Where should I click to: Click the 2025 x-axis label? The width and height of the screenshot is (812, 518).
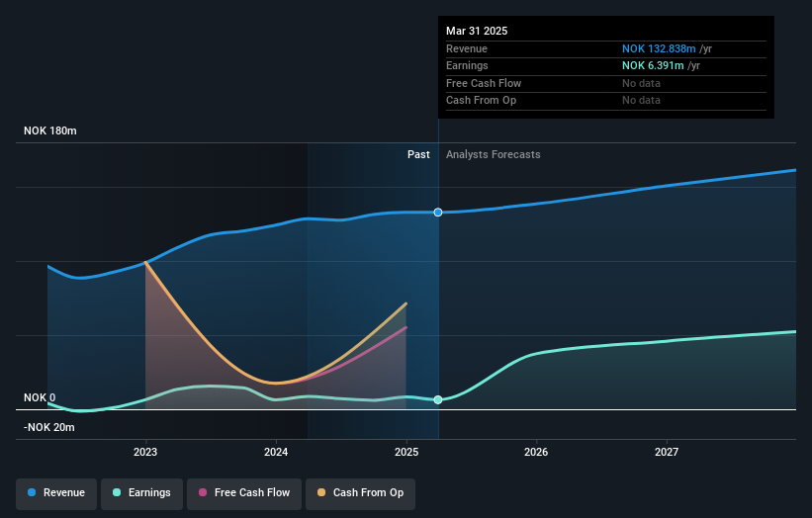[406, 452]
